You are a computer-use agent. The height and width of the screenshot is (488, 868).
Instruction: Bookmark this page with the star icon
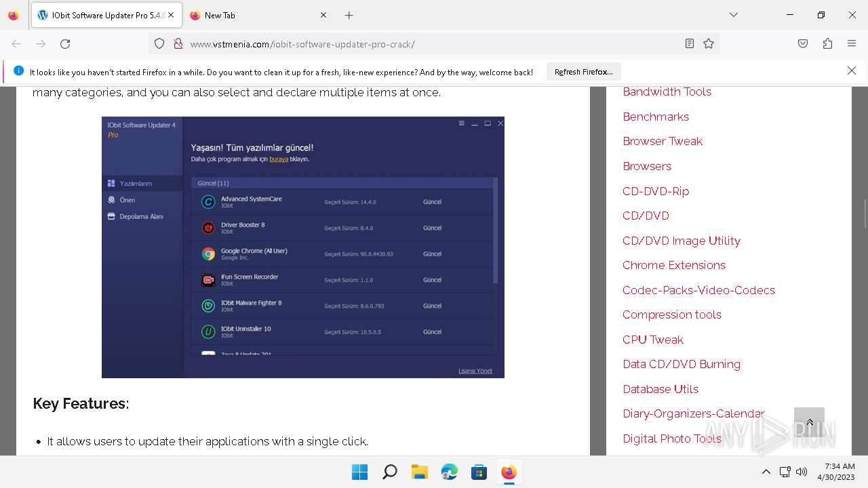click(709, 44)
